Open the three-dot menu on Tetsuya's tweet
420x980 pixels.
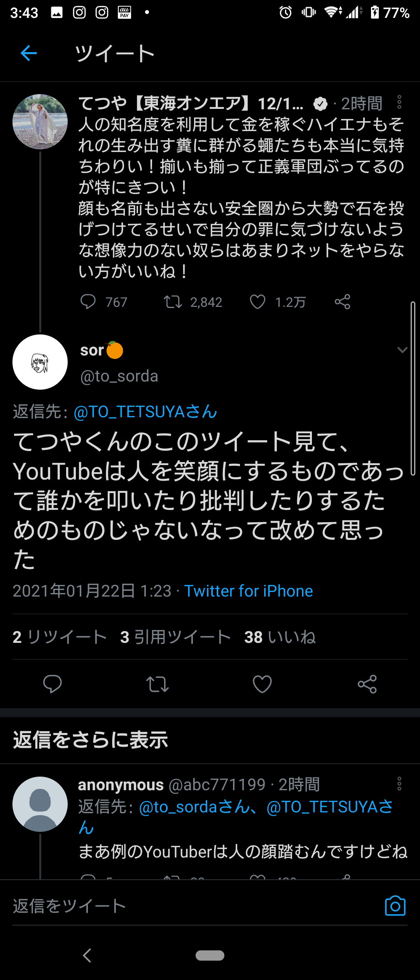tap(399, 102)
